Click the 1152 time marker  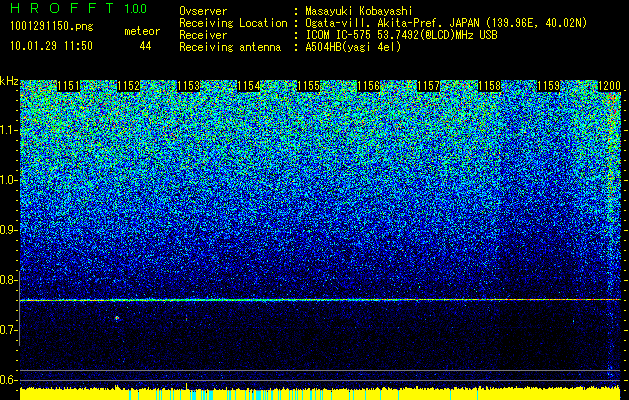click(x=128, y=86)
